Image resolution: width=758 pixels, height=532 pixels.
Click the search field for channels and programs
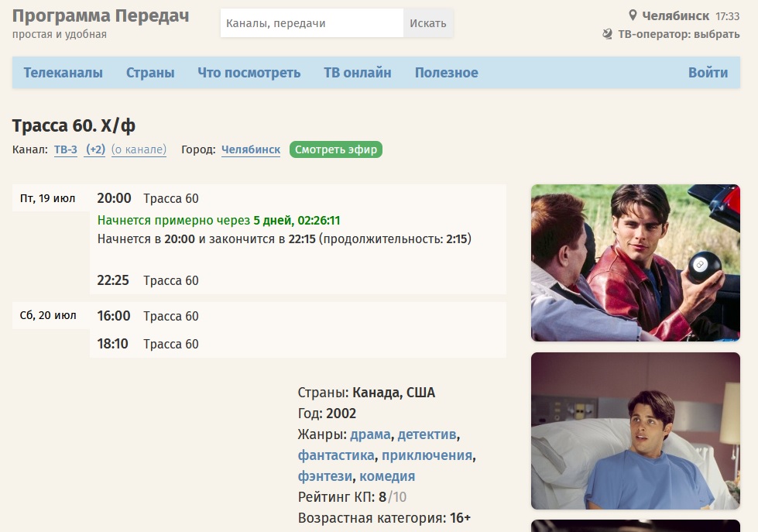[311, 23]
